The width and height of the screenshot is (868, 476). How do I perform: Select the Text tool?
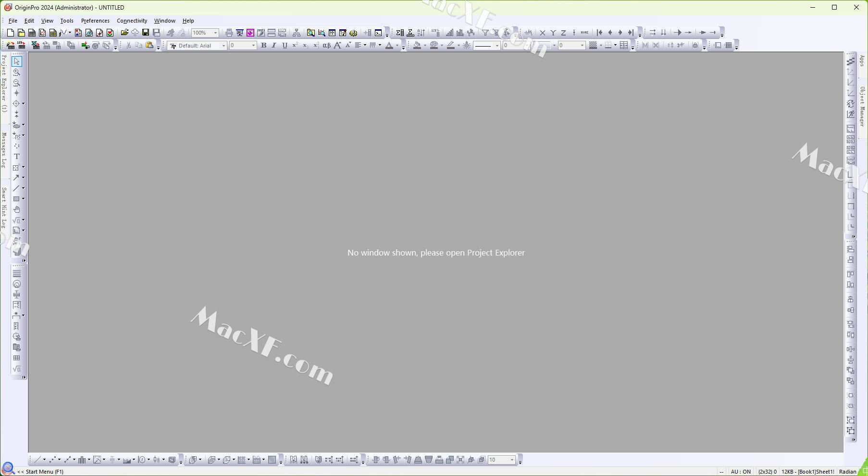(17, 157)
